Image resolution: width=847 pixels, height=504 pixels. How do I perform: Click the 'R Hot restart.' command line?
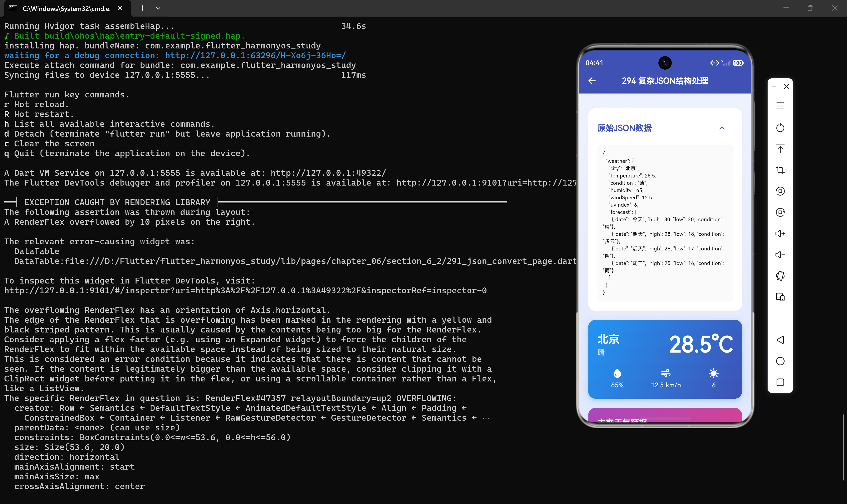[39, 114]
